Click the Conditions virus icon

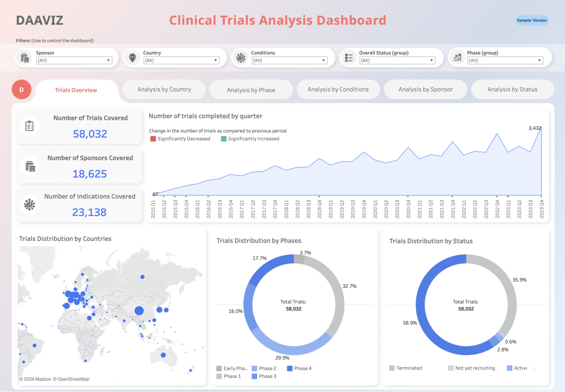pos(241,57)
